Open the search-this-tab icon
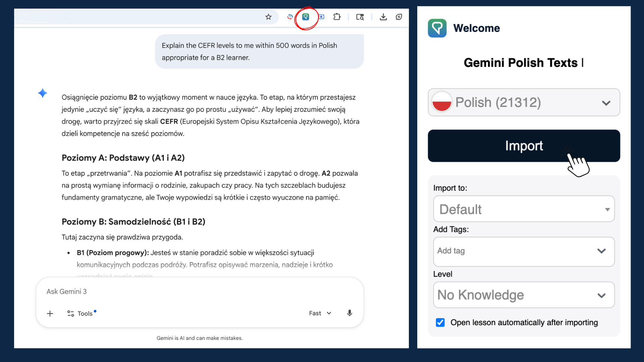644x362 pixels. click(x=360, y=17)
